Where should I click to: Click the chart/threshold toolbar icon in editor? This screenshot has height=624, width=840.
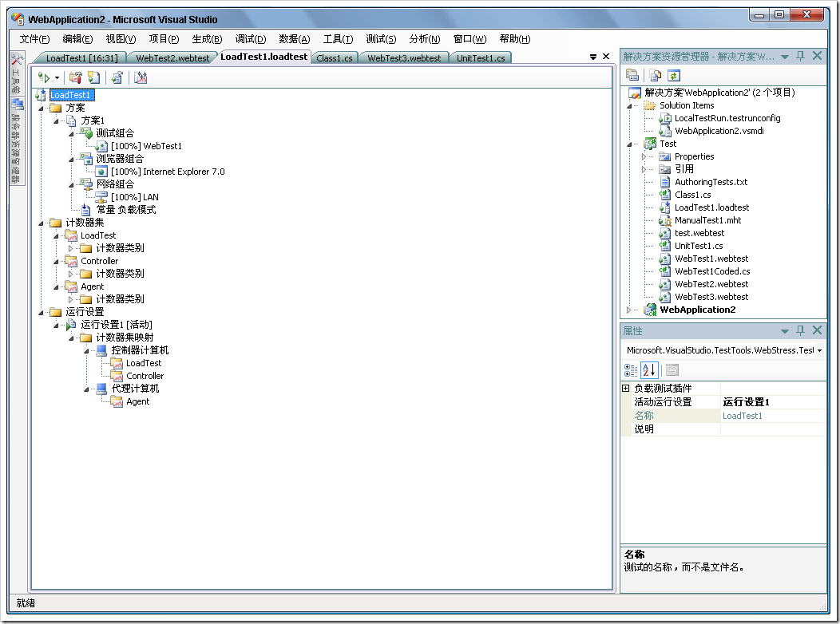tap(141, 78)
